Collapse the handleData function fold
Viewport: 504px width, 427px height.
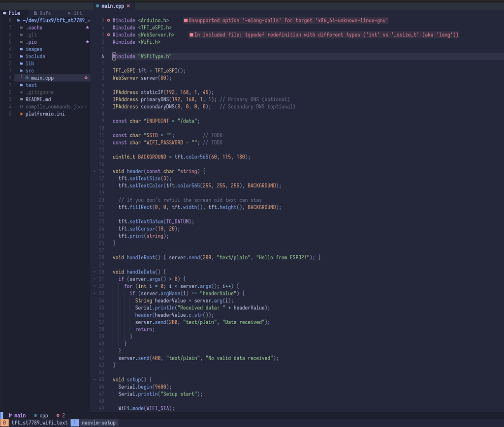(94, 272)
